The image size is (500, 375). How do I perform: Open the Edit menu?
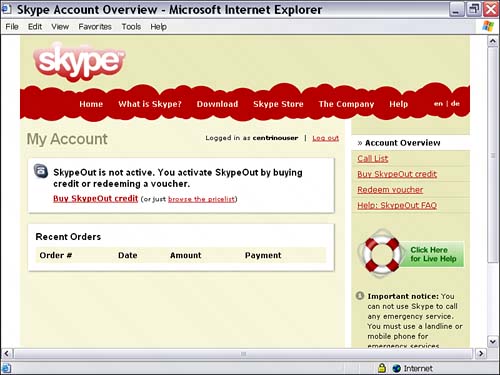click(x=35, y=27)
